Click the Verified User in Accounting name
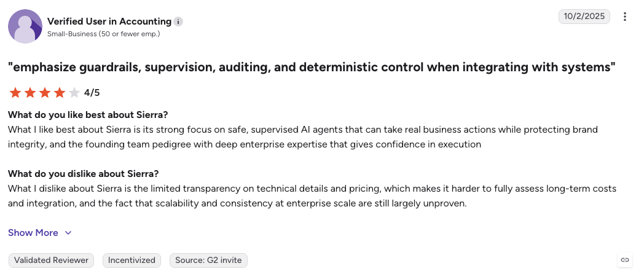Screen dimensions: 644x274 pos(109,22)
